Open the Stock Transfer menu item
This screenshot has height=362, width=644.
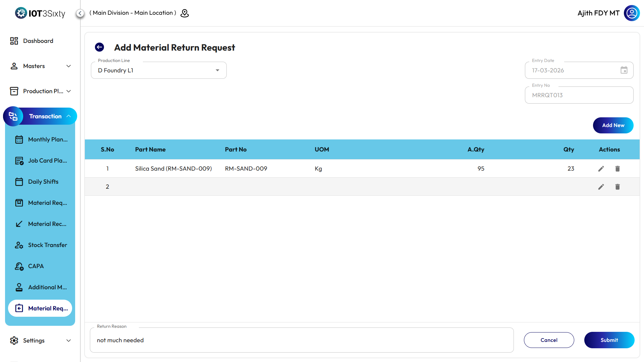click(x=47, y=245)
